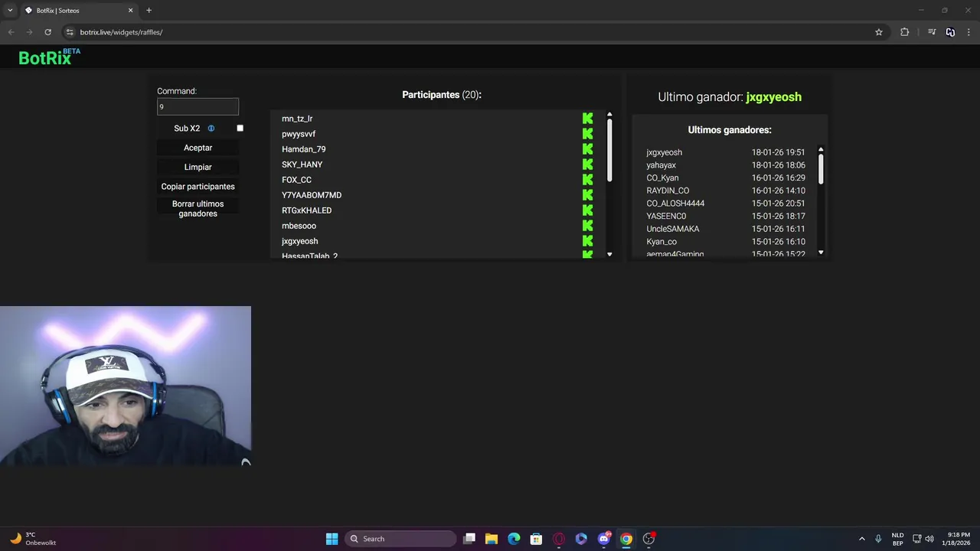Click up arrow of winners scrollbar
Screen dimensions: 980x551
[x=821, y=149]
